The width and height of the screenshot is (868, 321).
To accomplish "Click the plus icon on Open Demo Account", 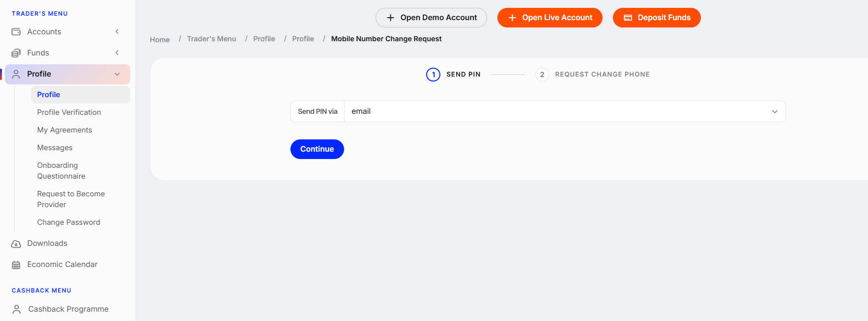I will tap(391, 18).
